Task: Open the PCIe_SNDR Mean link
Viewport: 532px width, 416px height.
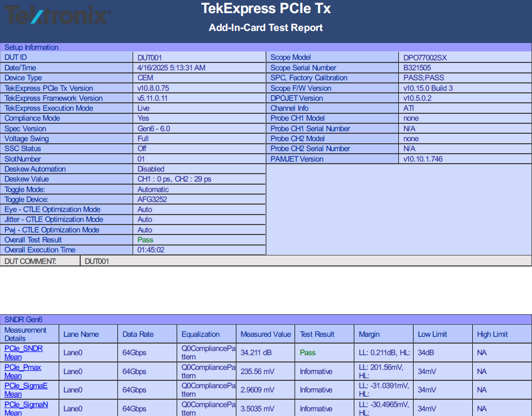Action: [24, 353]
